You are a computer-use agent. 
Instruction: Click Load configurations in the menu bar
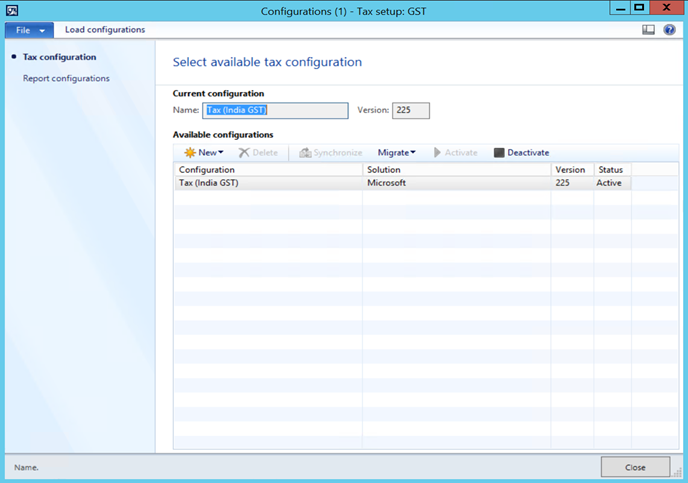tap(105, 30)
